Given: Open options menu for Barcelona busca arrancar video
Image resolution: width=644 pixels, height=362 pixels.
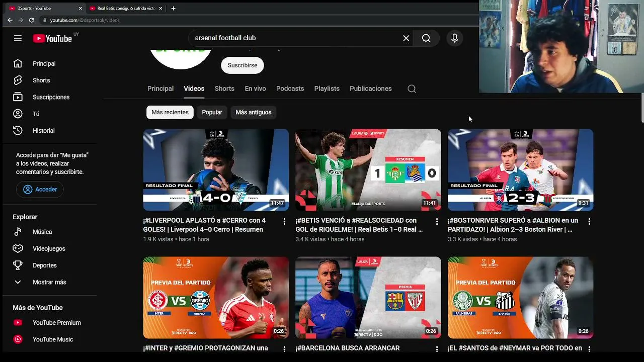Looking at the screenshot, I should [437, 349].
